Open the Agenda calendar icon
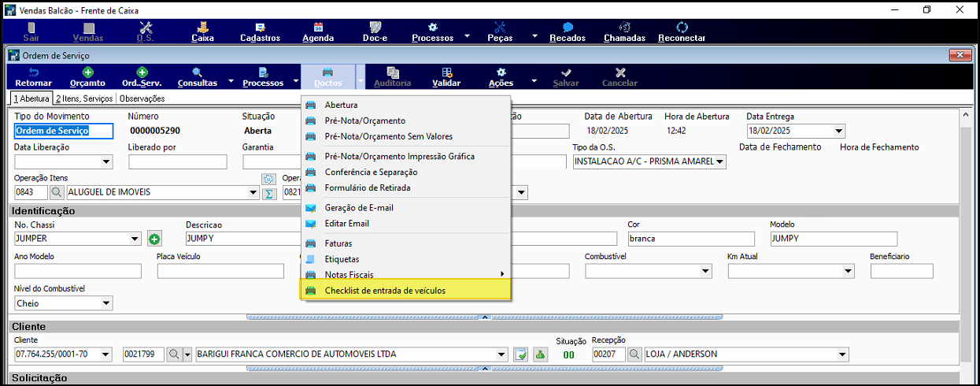980x386 pixels. pyautogui.click(x=318, y=32)
